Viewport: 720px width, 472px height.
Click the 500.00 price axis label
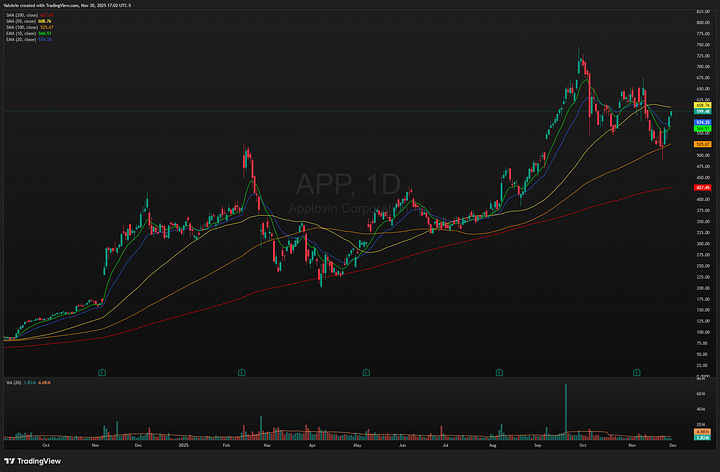703,155
